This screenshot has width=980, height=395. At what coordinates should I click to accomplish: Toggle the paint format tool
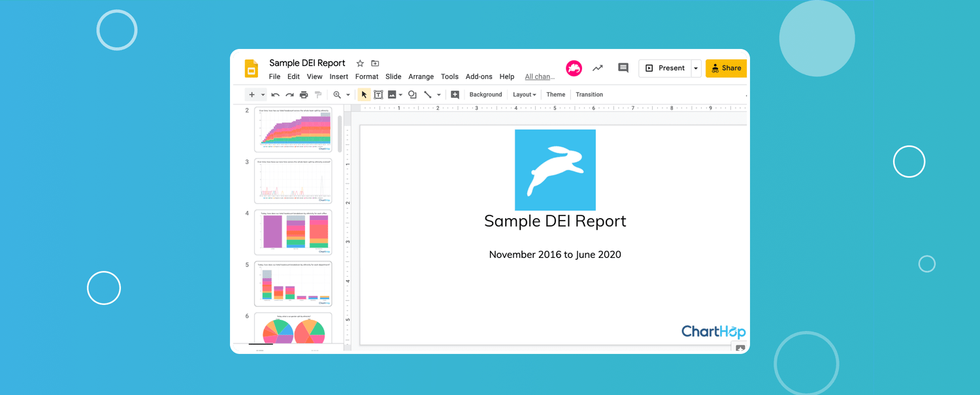pos(318,95)
